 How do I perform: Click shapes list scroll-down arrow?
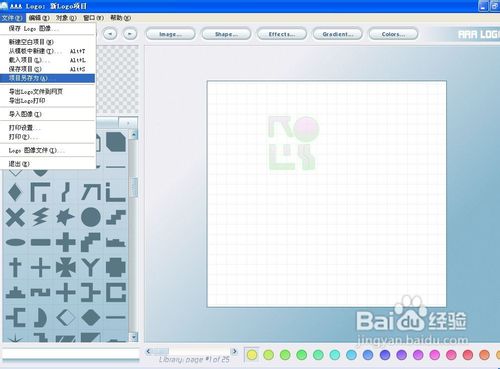(x=134, y=337)
